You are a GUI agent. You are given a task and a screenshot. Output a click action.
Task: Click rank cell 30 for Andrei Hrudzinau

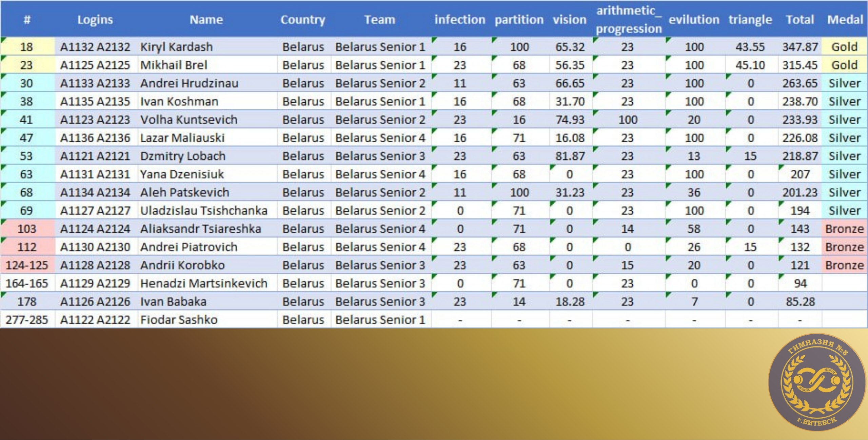(26, 83)
